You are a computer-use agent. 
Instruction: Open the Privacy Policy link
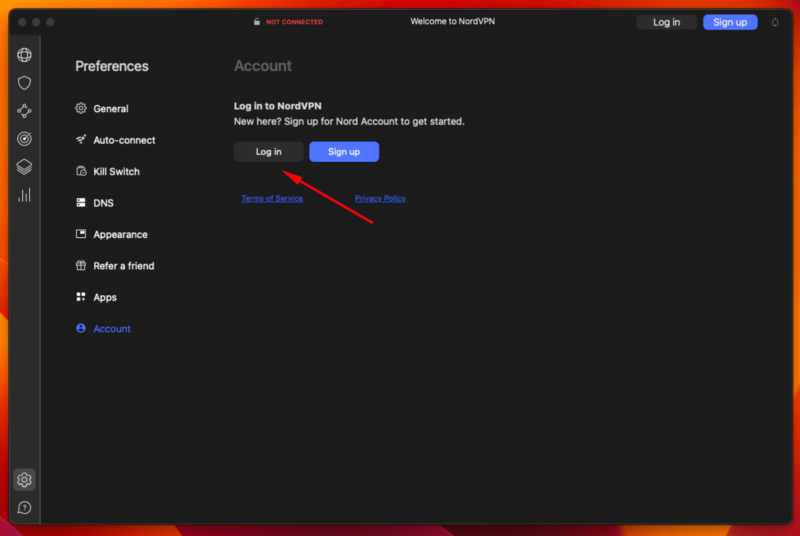(x=380, y=198)
